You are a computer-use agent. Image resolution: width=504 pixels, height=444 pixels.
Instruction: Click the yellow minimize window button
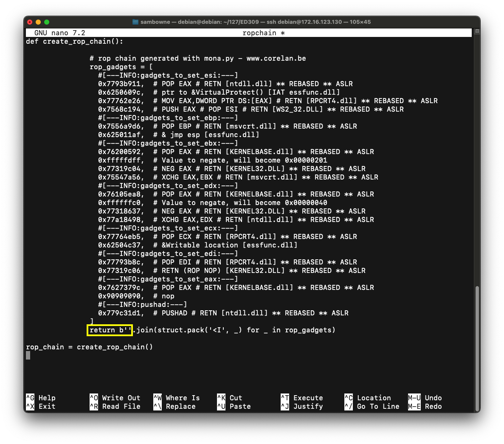point(38,22)
